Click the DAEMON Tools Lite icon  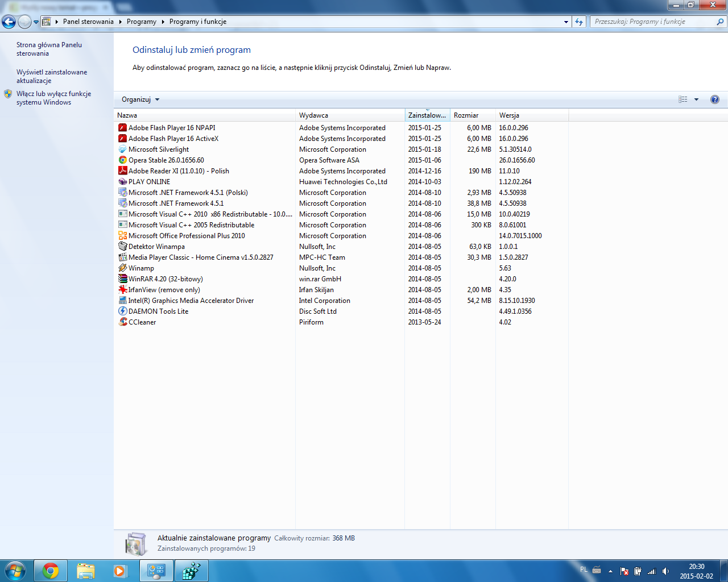[x=122, y=311]
